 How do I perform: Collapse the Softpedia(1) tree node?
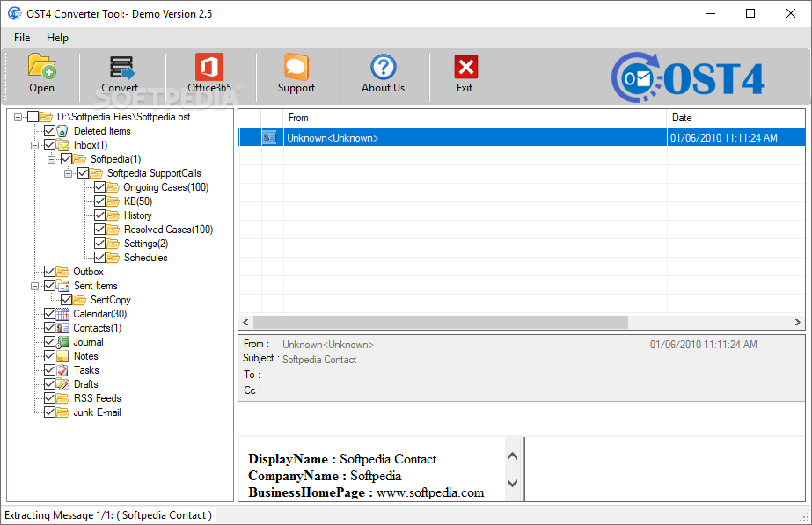(51, 159)
